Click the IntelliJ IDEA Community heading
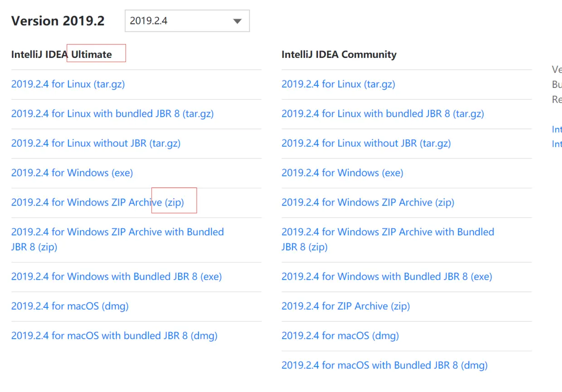 (339, 55)
